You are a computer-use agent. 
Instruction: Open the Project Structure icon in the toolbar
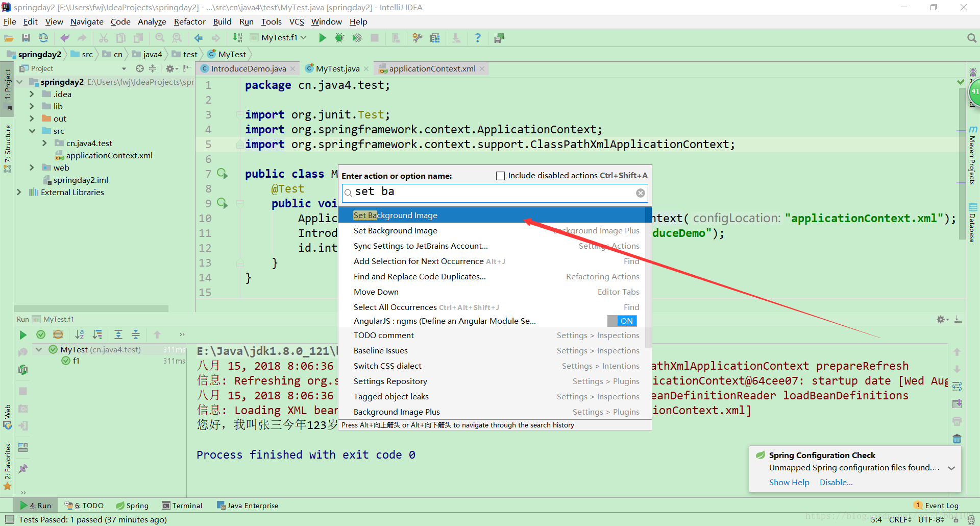coord(435,38)
